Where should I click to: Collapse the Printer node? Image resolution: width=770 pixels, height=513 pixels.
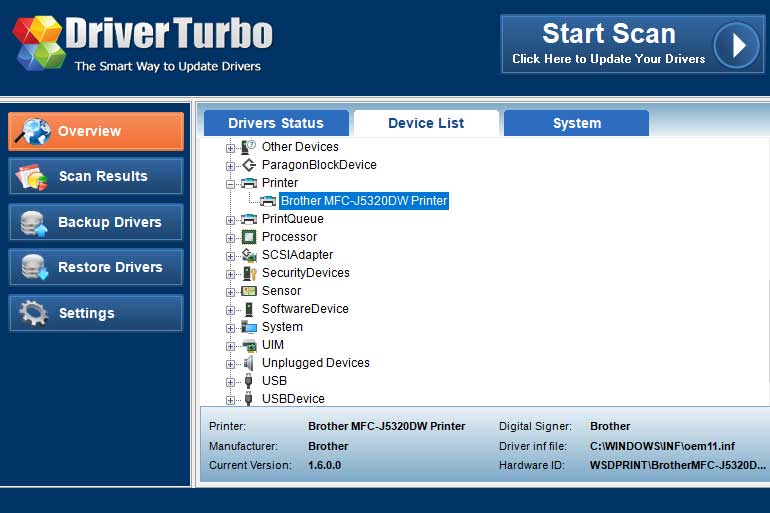click(230, 184)
